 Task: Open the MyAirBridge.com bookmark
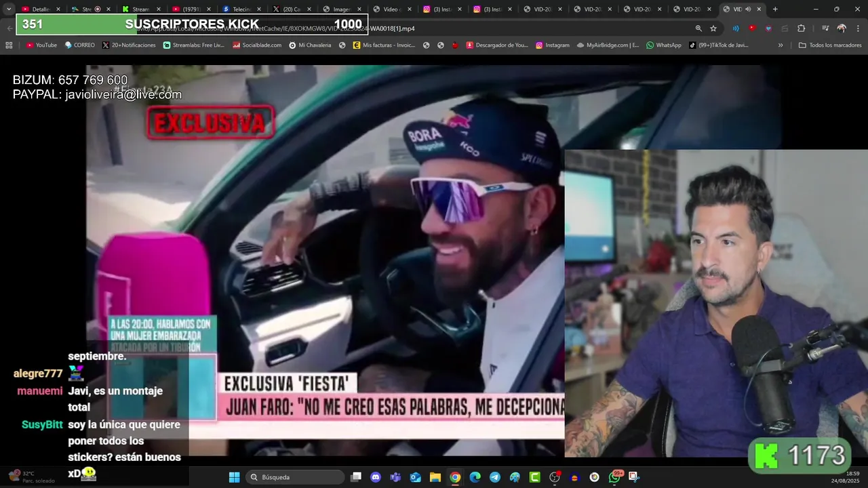[x=608, y=45]
